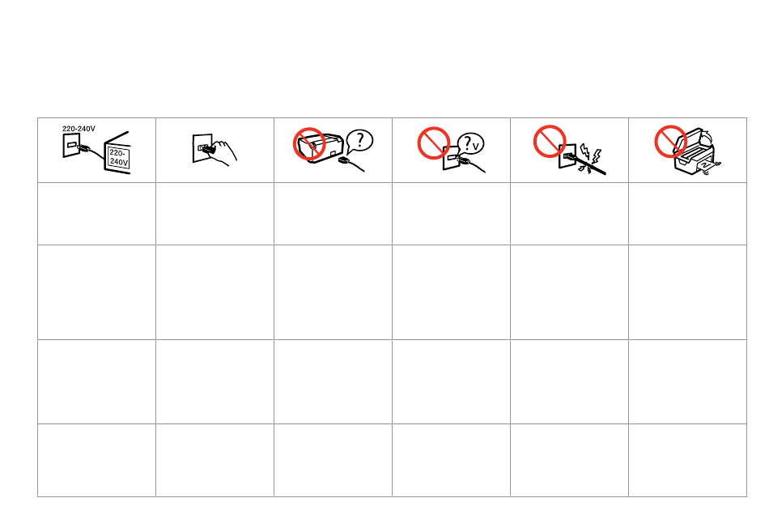Click the empty cell directly below the hand-plug icon

pos(215,214)
